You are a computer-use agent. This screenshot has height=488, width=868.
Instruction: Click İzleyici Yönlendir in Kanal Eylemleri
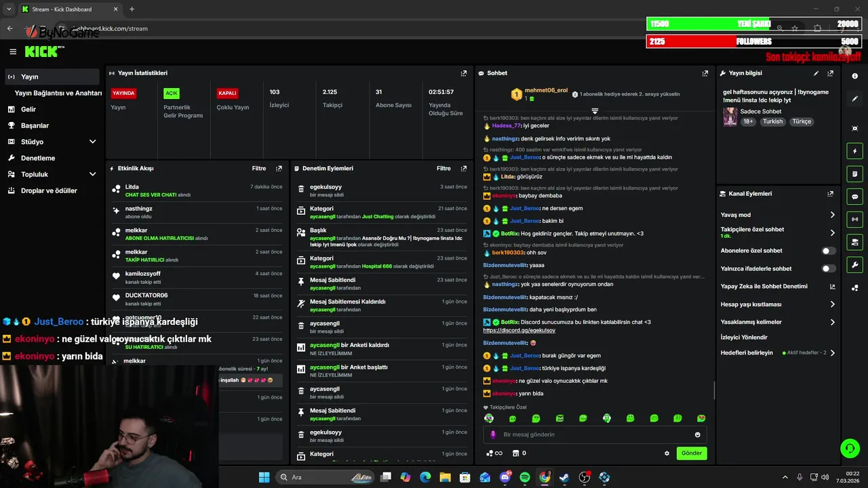tap(744, 337)
